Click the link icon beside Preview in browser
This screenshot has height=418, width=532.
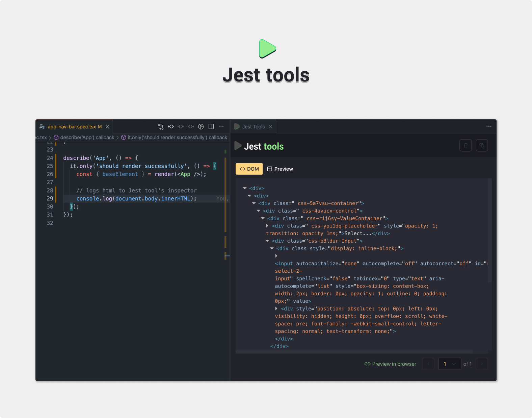[368, 364]
